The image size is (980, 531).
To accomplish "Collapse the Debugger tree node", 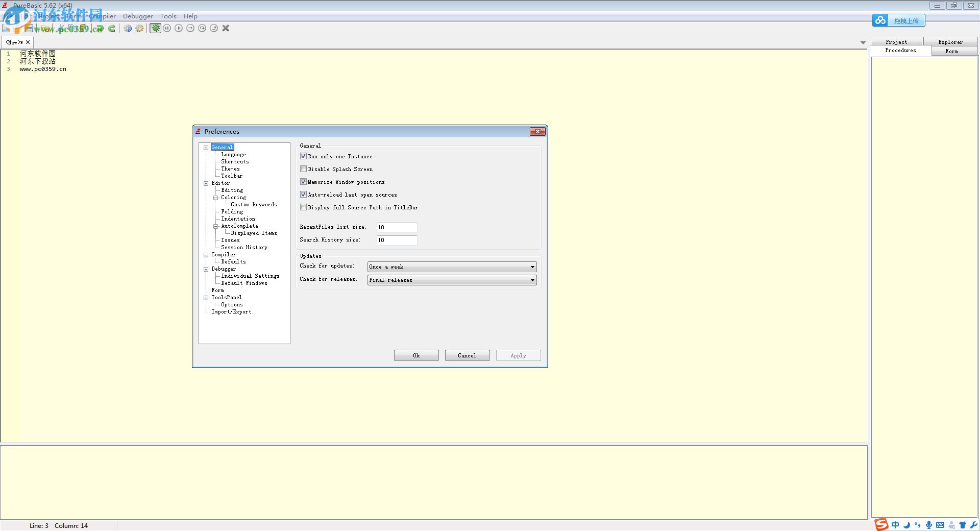I will click(x=206, y=269).
